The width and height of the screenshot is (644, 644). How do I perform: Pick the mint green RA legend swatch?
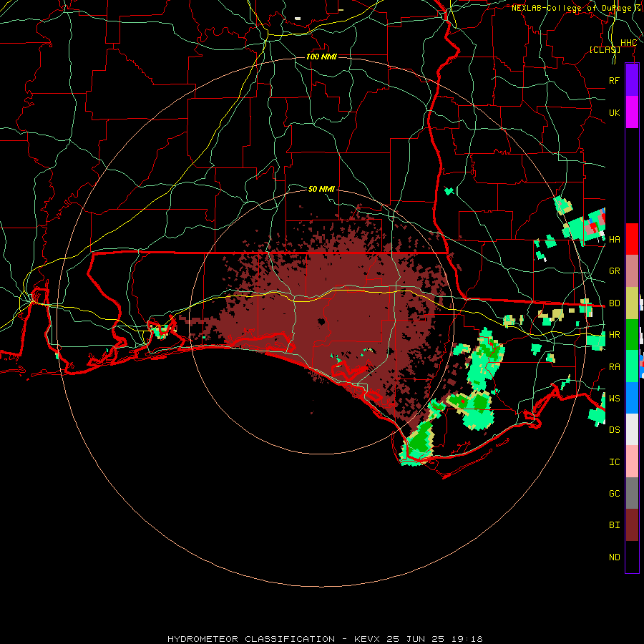coord(632,366)
